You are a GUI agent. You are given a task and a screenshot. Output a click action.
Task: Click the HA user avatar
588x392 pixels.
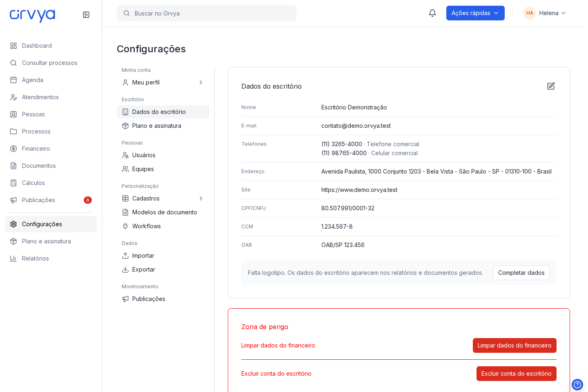[x=530, y=13]
